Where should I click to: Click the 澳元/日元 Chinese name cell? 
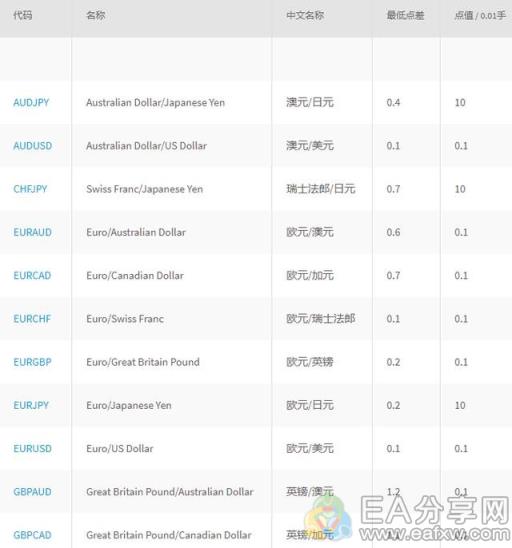point(310,102)
